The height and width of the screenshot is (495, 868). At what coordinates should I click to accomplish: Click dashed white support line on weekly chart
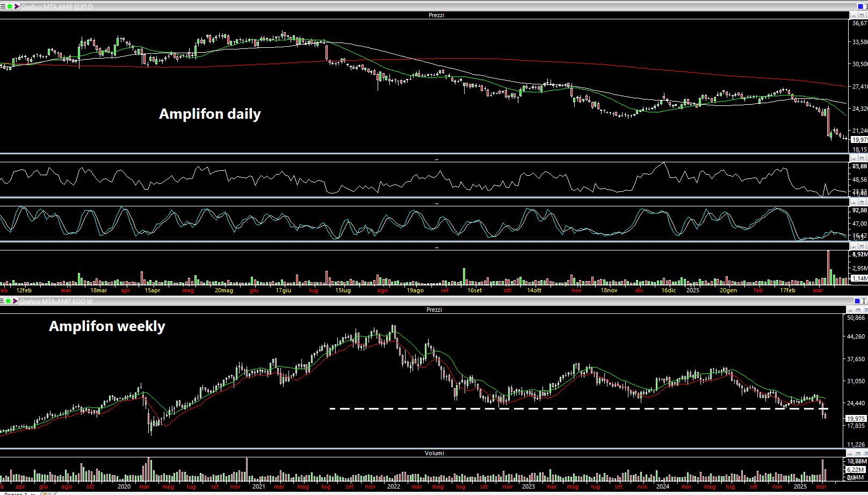point(578,408)
